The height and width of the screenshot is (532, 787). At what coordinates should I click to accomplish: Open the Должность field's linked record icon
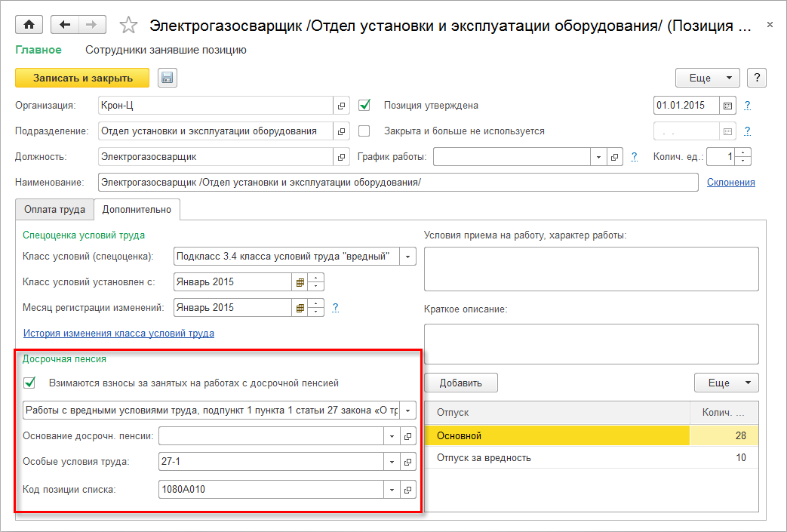(341, 157)
